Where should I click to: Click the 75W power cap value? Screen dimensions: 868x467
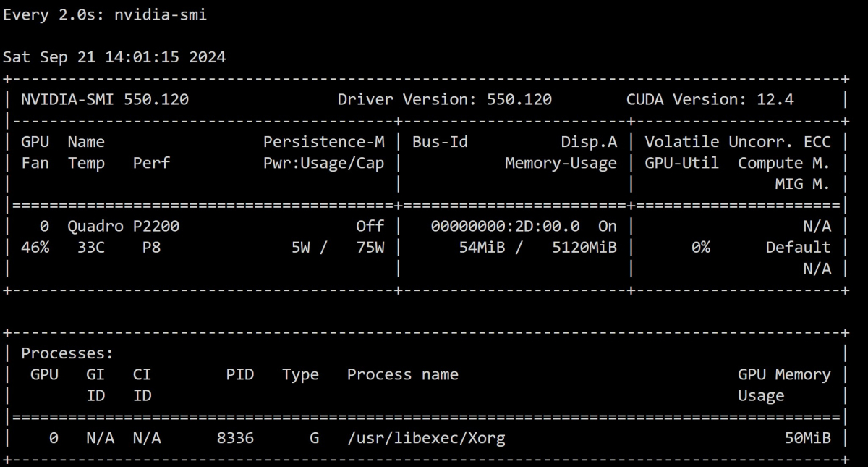pos(370,248)
